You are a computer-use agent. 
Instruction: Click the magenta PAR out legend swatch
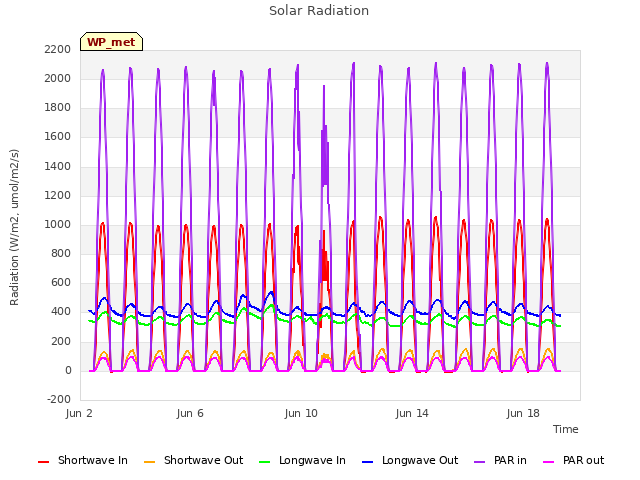(x=549, y=462)
